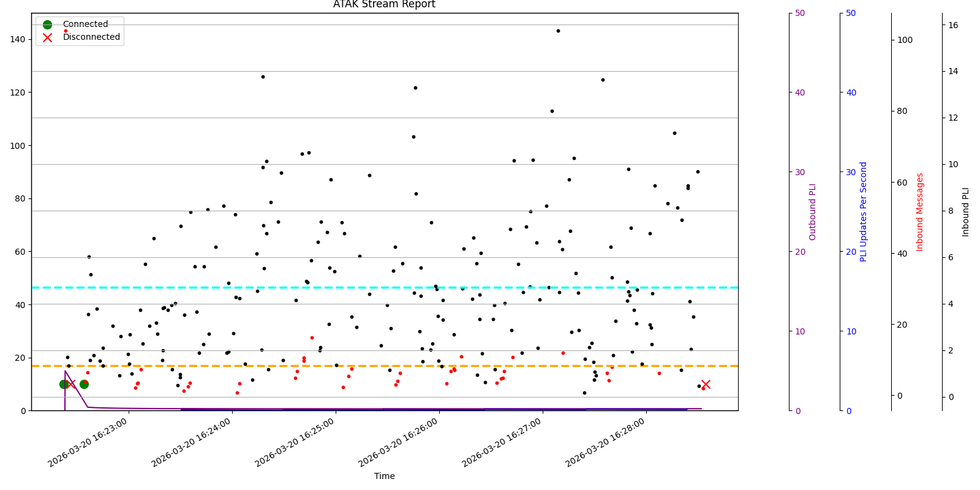Click the 'Time' x-axis label
980x490 pixels.
[x=385, y=476]
